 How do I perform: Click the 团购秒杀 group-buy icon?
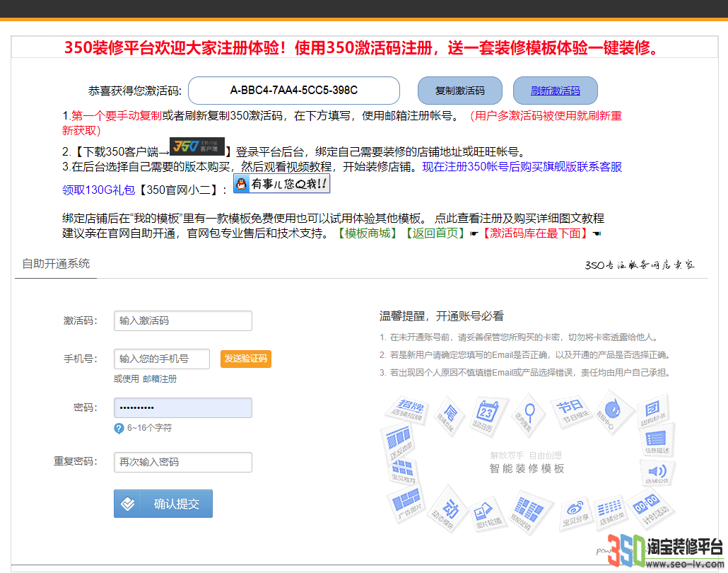[653, 411]
